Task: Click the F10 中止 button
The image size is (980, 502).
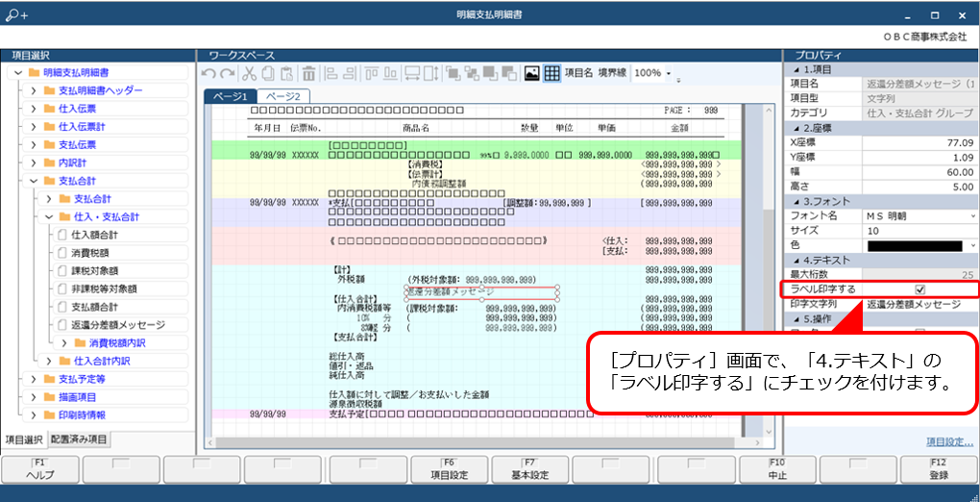Action: click(x=777, y=470)
